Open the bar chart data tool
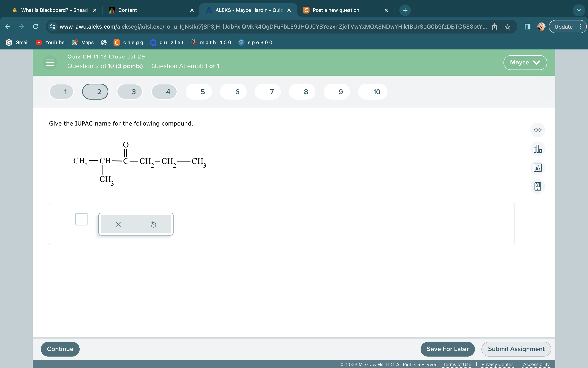This screenshot has height=368, width=588. click(x=537, y=149)
